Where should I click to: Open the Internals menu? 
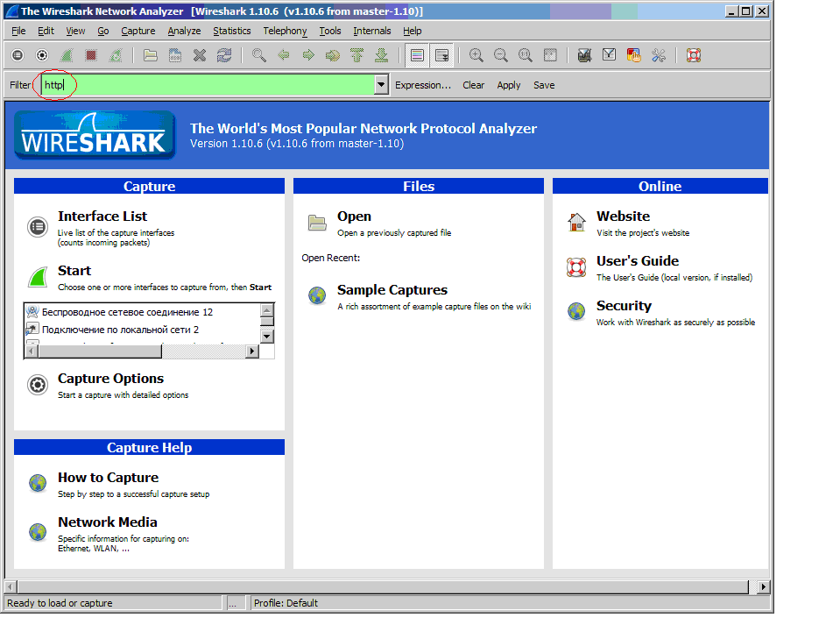point(371,31)
